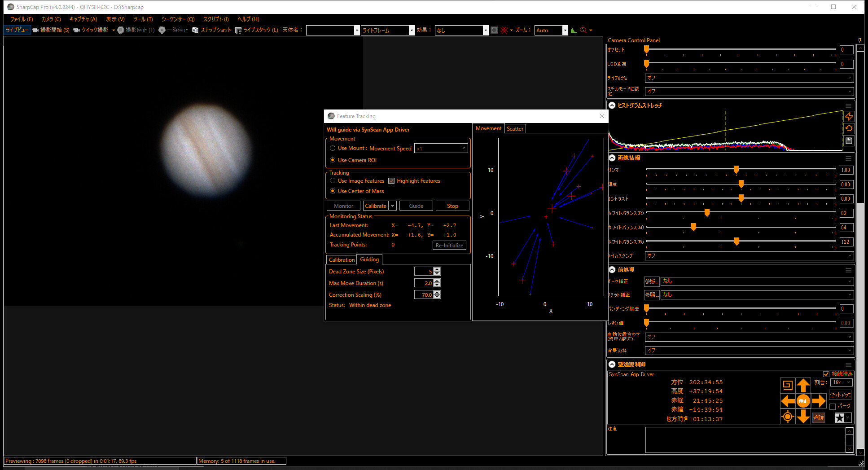Image resolution: width=868 pixels, height=470 pixels.
Task: Click the Guide button
Action: tap(416, 206)
